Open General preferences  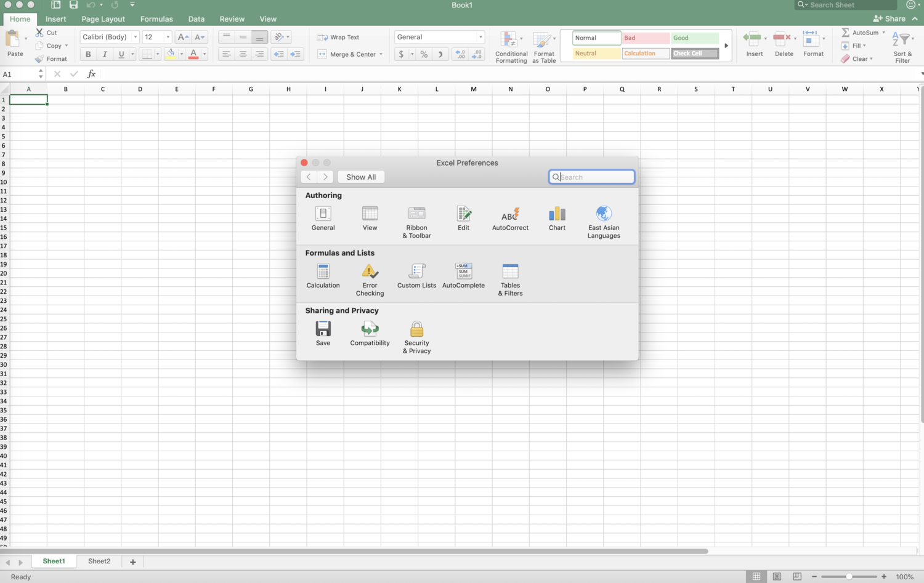click(x=323, y=219)
